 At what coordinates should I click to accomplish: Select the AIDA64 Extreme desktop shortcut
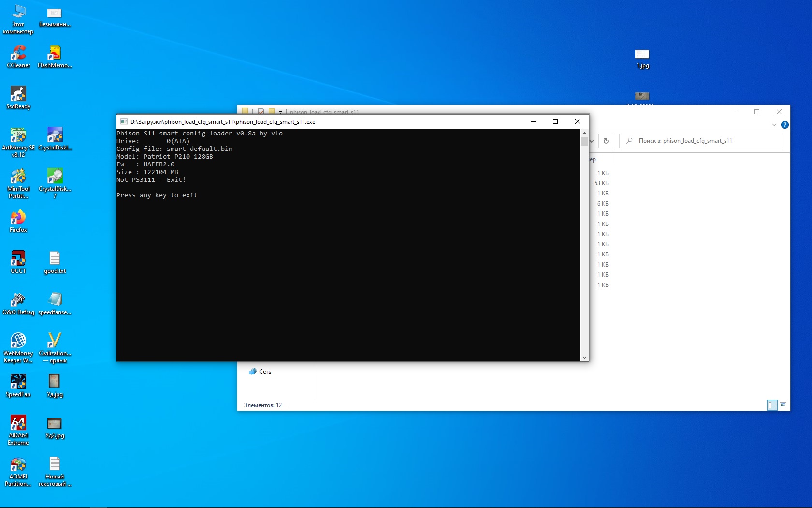pos(18,431)
